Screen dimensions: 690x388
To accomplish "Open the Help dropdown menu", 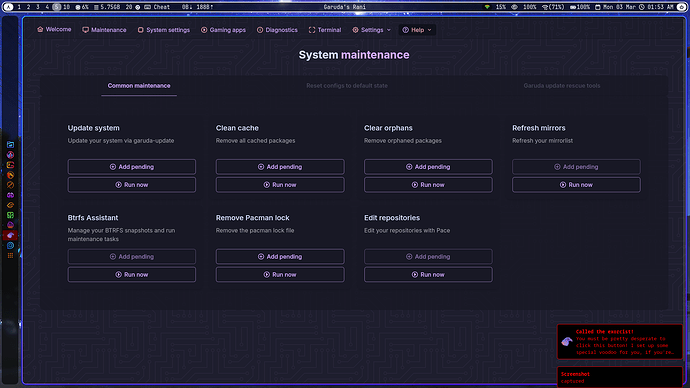I will coord(417,30).
